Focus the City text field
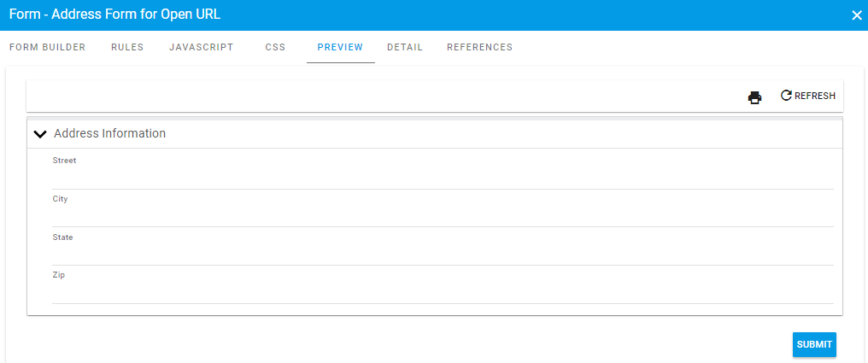868x363 pixels. click(443, 216)
